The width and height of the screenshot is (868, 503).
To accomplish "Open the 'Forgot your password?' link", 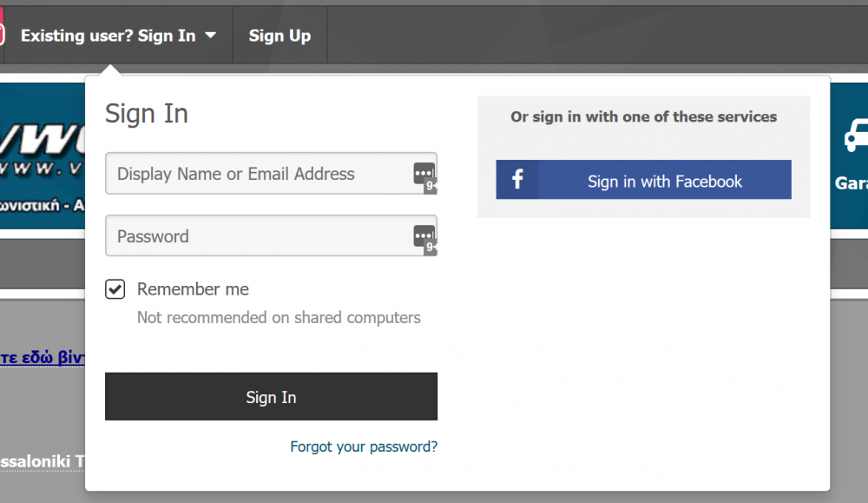I will click(364, 447).
